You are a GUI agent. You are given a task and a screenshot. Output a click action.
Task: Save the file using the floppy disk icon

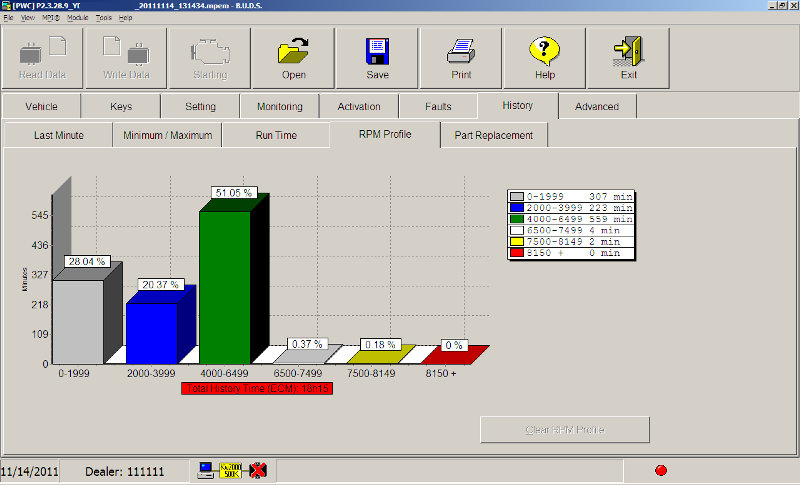click(377, 58)
